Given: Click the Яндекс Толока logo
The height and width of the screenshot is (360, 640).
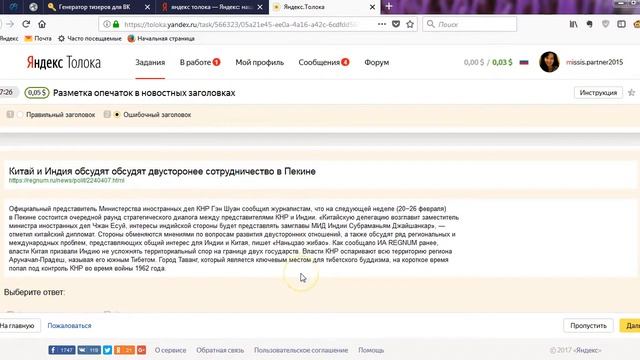Looking at the screenshot, I should [64, 62].
